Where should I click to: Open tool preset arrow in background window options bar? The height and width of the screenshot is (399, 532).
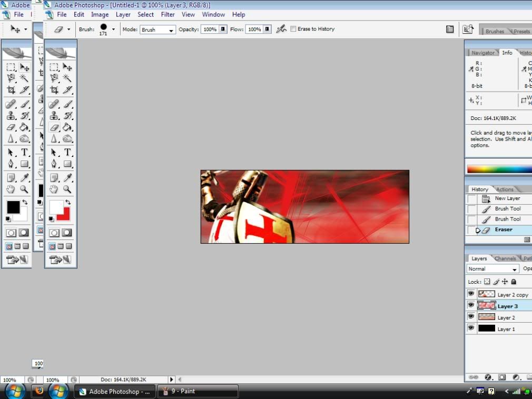click(25, 29)
